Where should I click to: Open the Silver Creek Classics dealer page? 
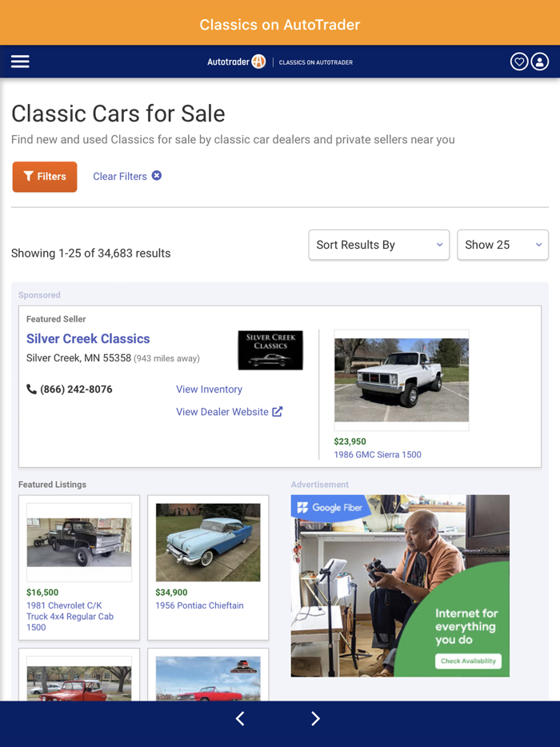88,338
